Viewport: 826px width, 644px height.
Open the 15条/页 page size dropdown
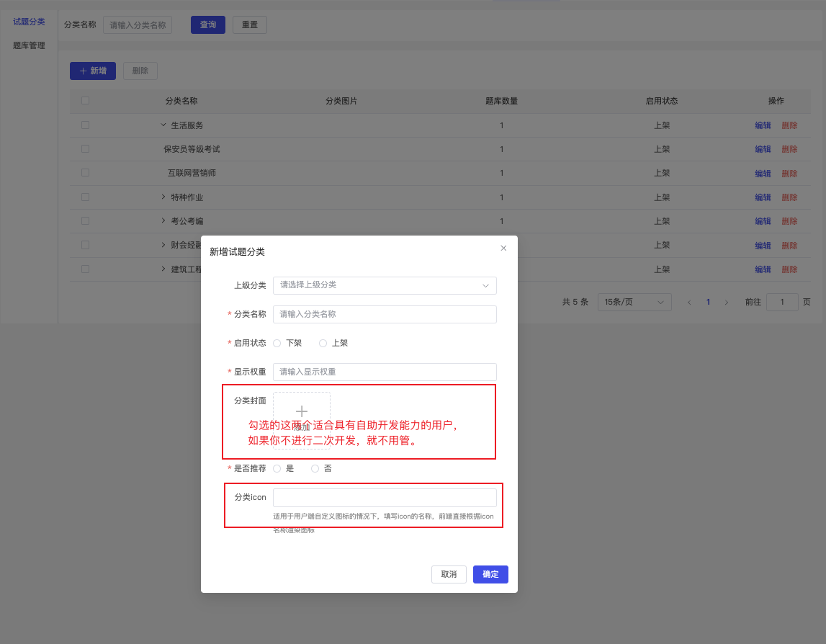634,302
